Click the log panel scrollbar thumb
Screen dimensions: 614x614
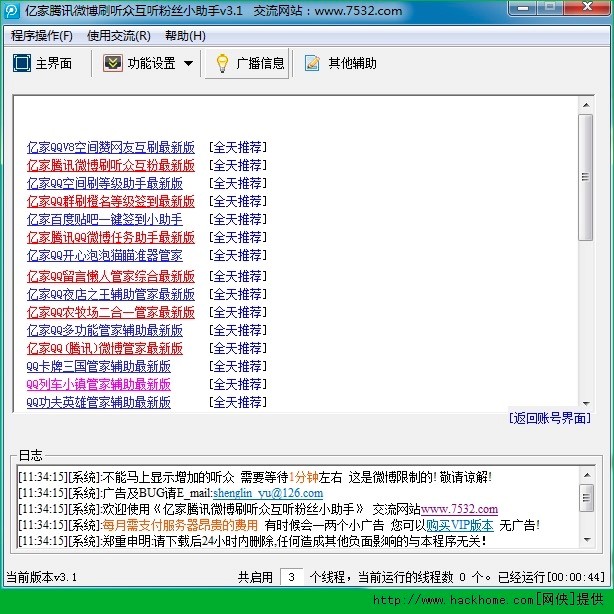coord(587,498)
